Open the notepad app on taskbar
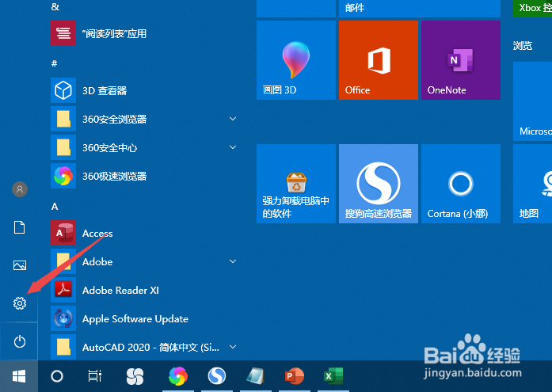This screenshot has width=552, height=392. [256, 376]
